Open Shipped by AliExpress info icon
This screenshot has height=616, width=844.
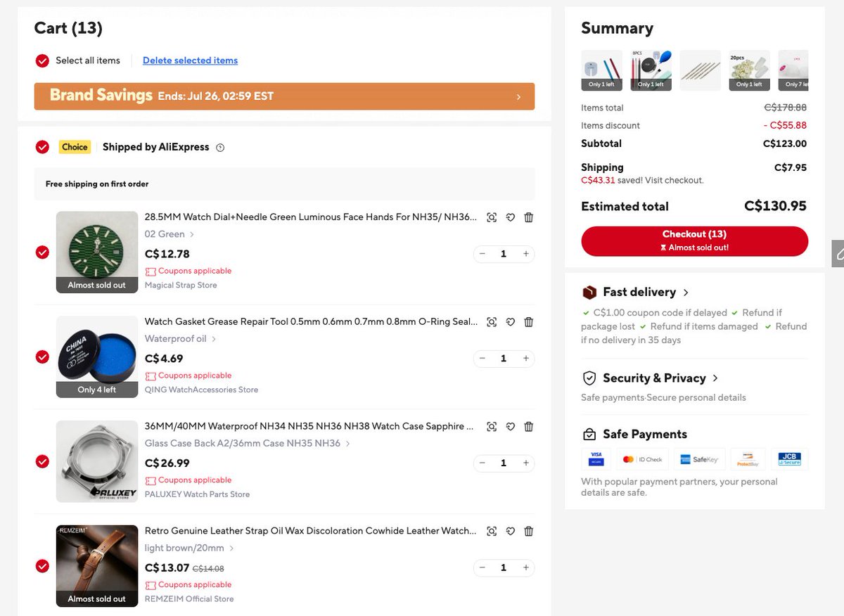(220, 148)
